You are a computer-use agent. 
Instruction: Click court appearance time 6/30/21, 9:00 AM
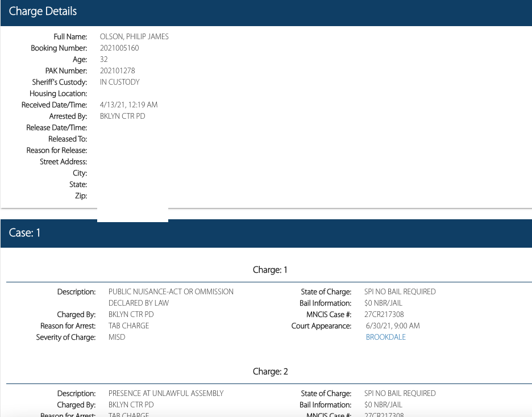(x=393, y=326)
